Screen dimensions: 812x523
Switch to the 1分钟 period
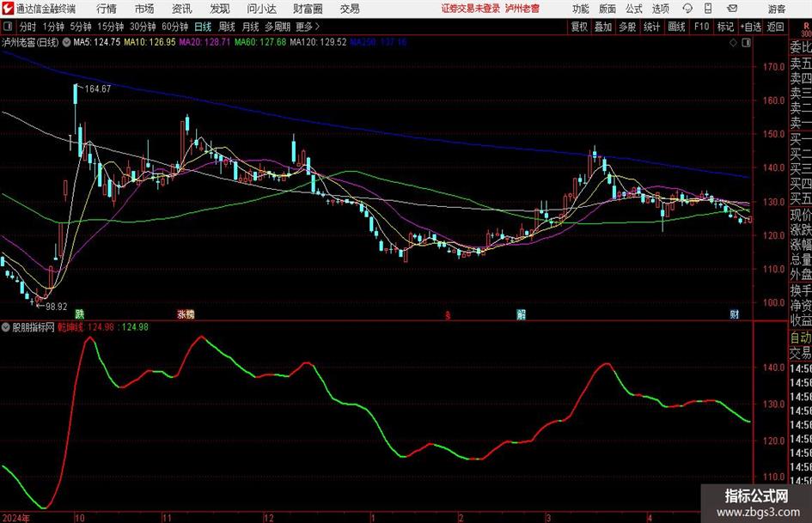click(x=52, y=27)
